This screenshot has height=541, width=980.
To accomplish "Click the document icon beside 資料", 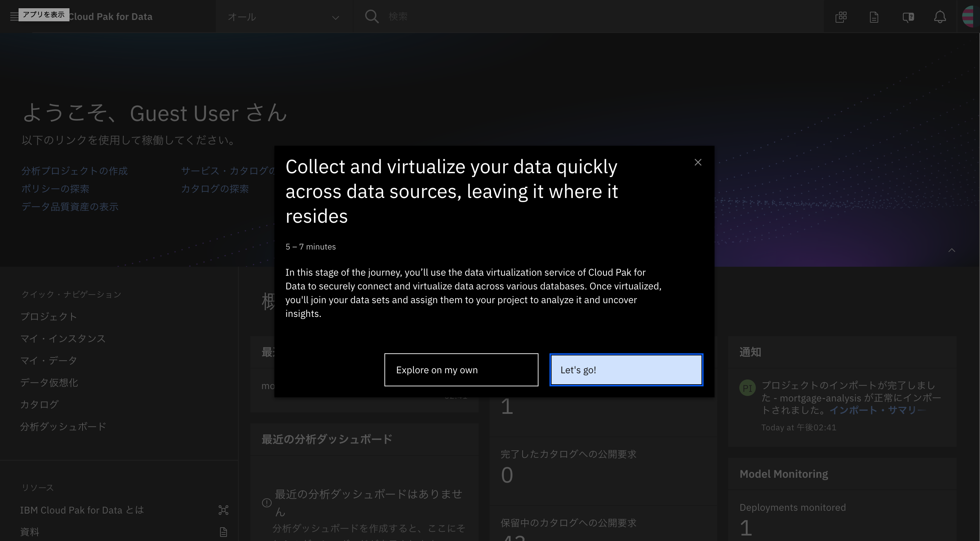I will 223,531.
